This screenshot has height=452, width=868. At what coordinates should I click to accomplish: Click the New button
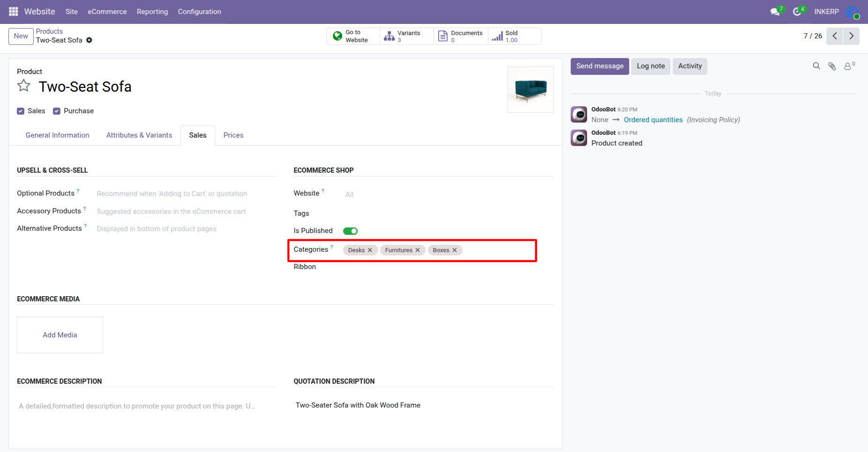pos(21,36)
